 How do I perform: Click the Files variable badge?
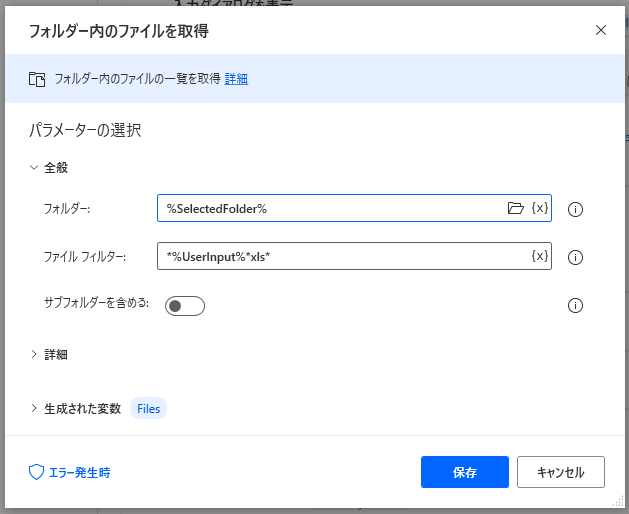(x=148, y=408)
